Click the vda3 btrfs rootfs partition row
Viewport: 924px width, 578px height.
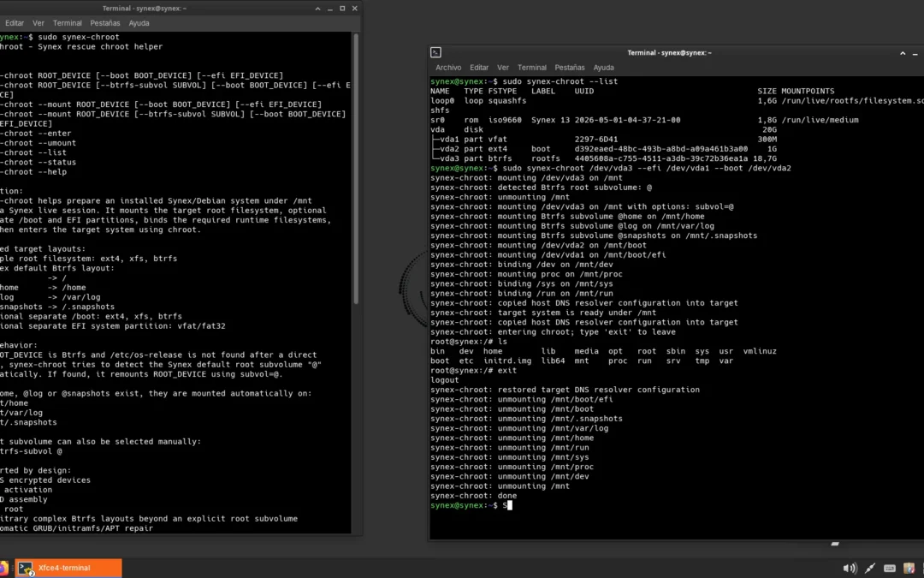click(603, 158)
